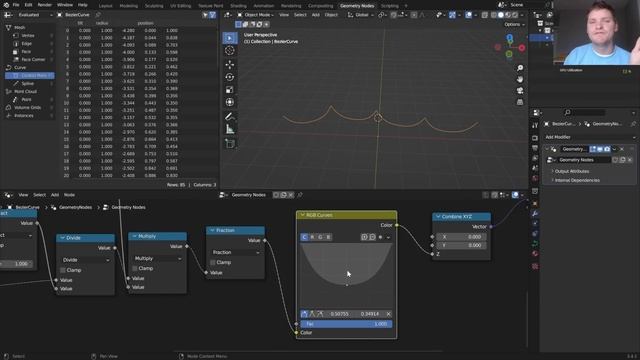Click the zoom magnifier viewport gizmo
Screen dimensions: 640x360
point(520,68)
